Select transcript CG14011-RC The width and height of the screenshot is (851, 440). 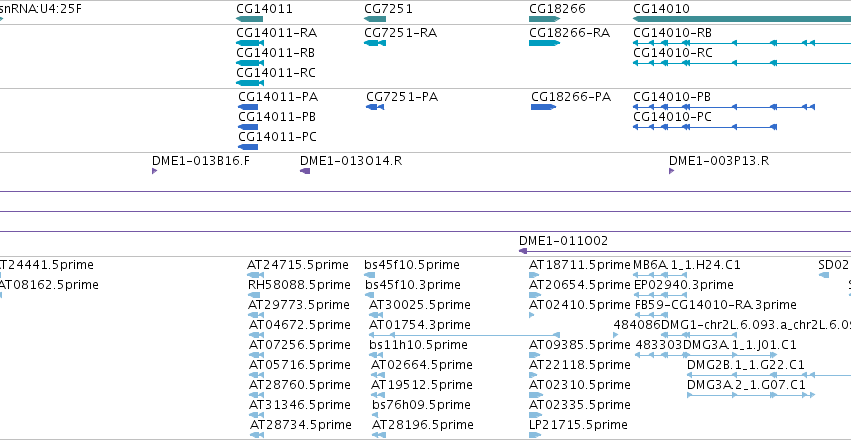276,73
